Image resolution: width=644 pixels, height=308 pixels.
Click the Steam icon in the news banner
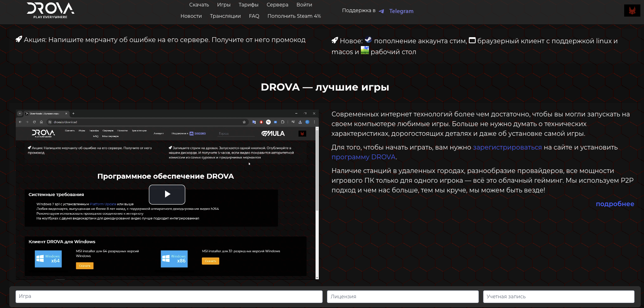(368, 40)
